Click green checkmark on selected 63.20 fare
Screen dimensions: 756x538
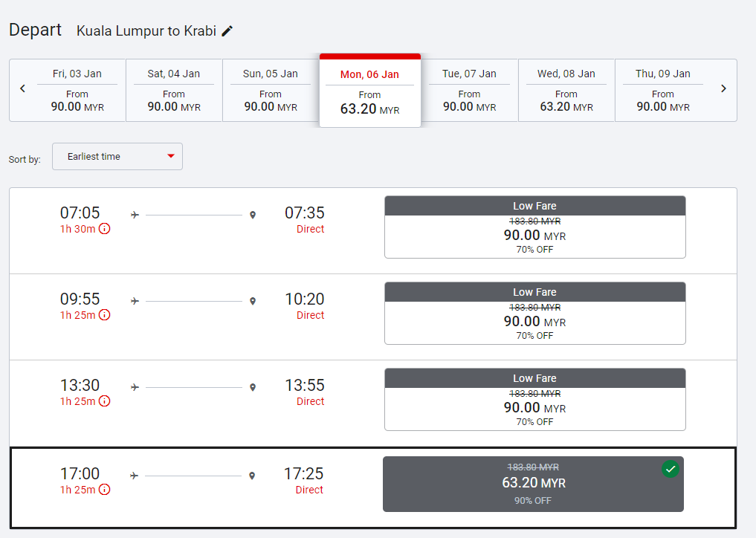click(671, 469)
